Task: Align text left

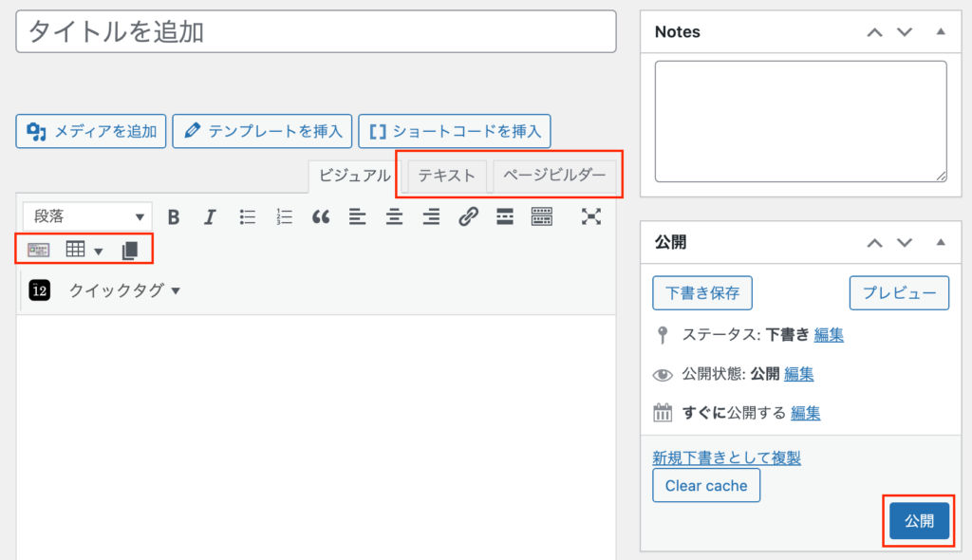Action: click(x=357, y=217)
